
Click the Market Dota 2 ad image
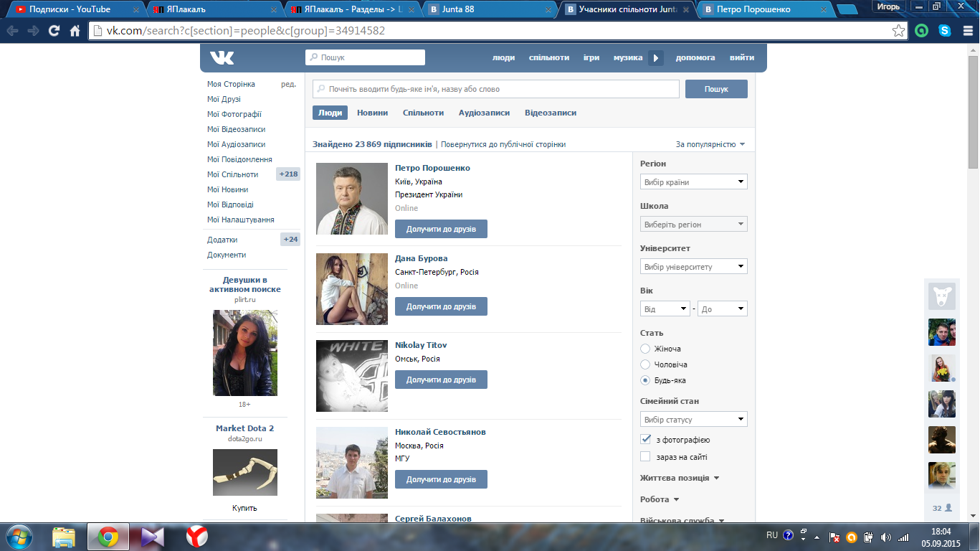click(245, 472)
